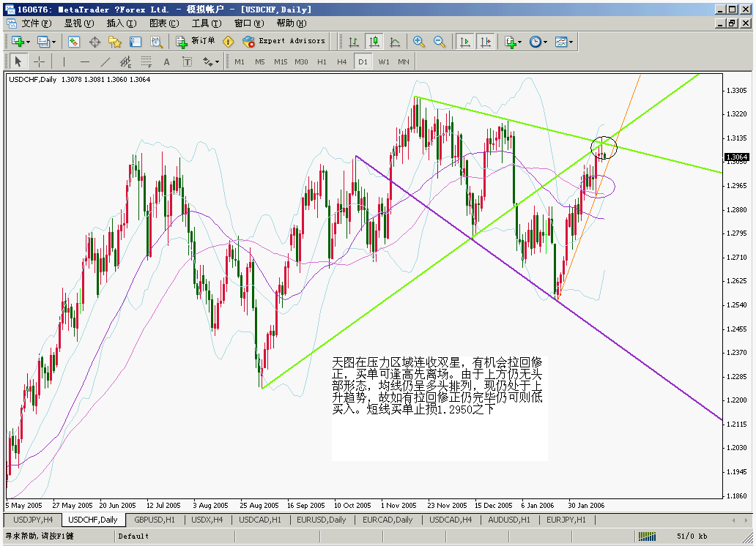
Task: Open the 图表(C) menu
Action: point(164,23)
